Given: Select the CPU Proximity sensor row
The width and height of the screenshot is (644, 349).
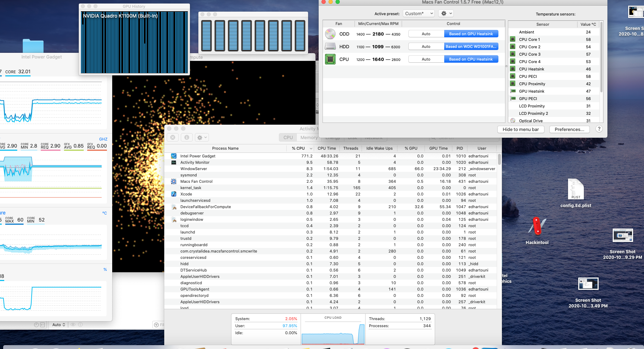Looking at the screenshot, I should tap(554, 84).
